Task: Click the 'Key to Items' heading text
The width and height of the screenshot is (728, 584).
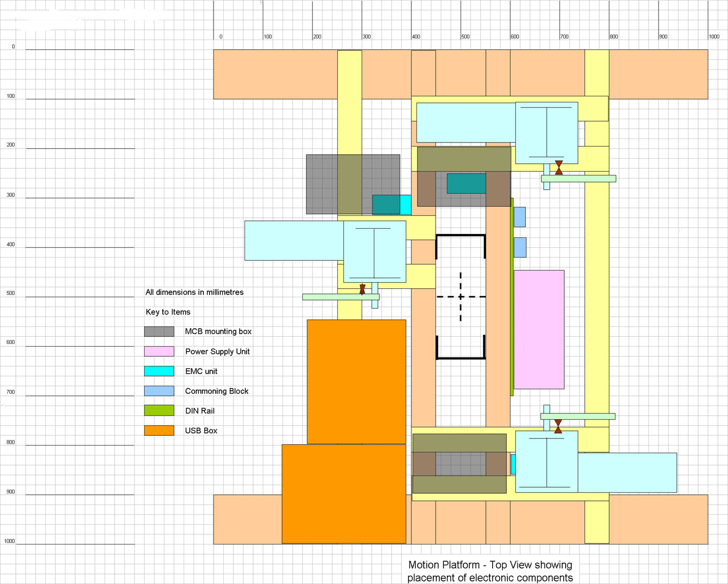Action: coord(168,312)
